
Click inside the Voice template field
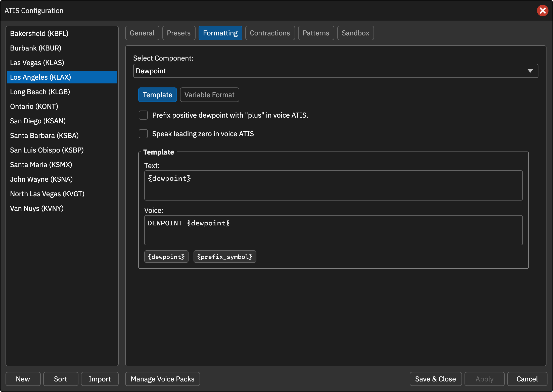click(x=333, y=230)
